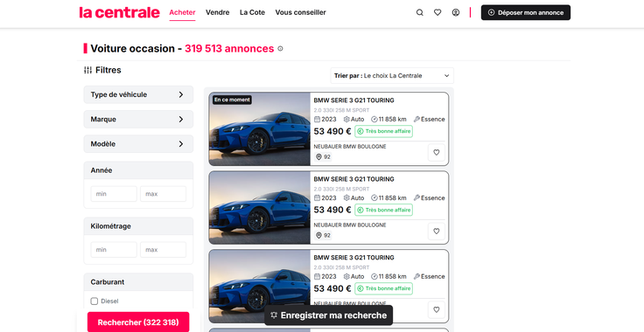Expand the Type de véhicule filter
This screenshot has height=332, width=644.
[138, 94]
